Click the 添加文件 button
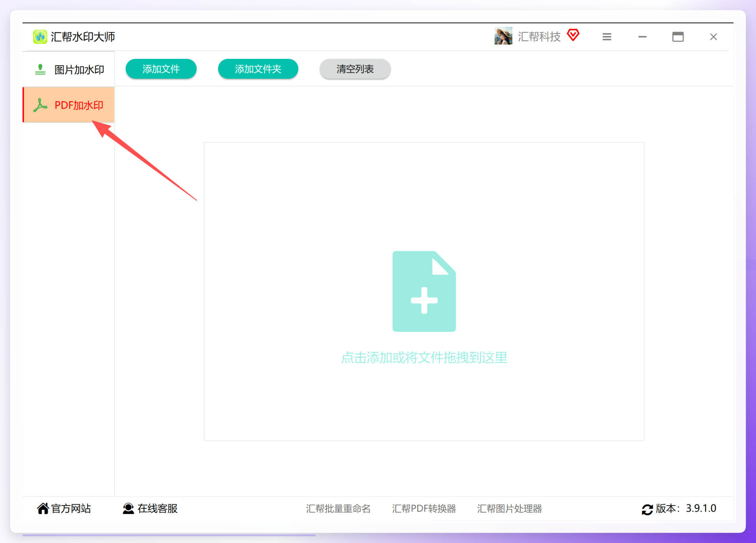This screenshot has width=756, height=543. pos(161,69)
